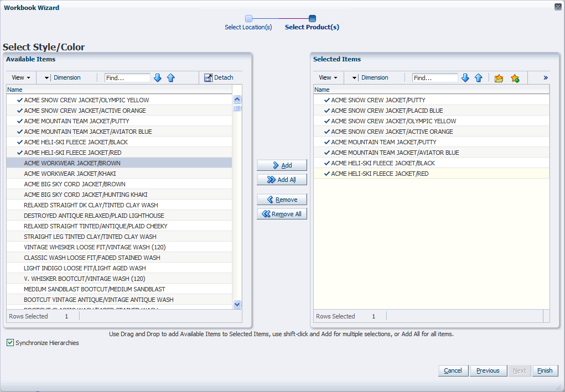Click the open folder icon in Selected Items toolbar
565x392 pixels.
[499, 78]
